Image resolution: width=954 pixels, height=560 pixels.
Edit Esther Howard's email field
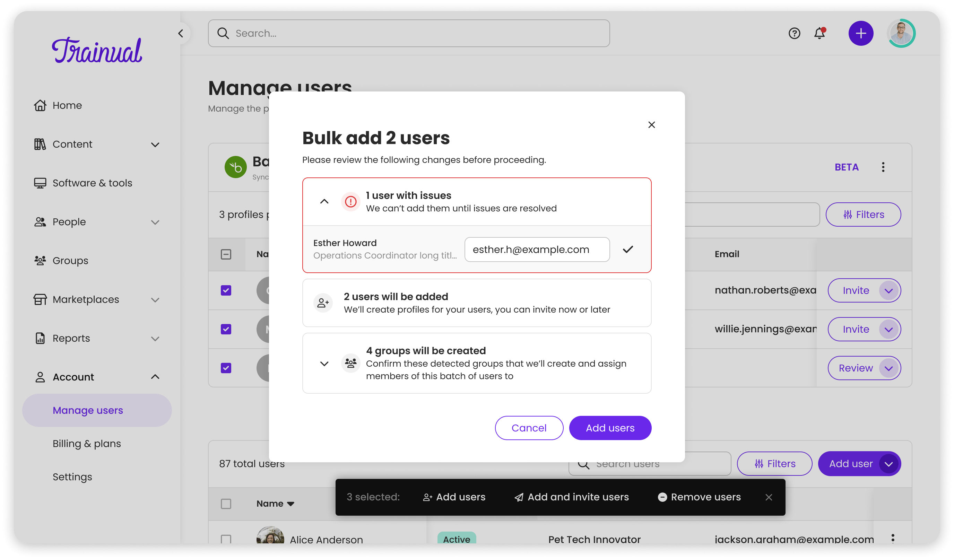[537, 250]
